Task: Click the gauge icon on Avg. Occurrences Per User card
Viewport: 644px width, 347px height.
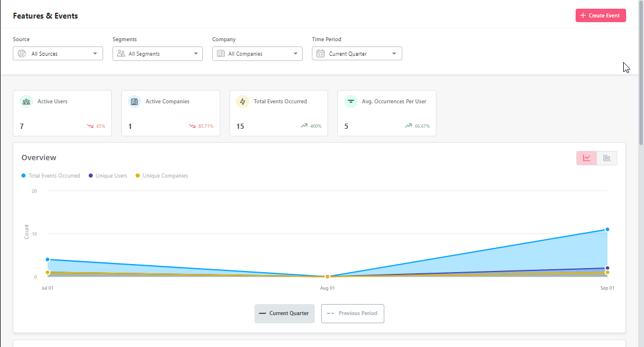Action: click(x=351, y=101)
